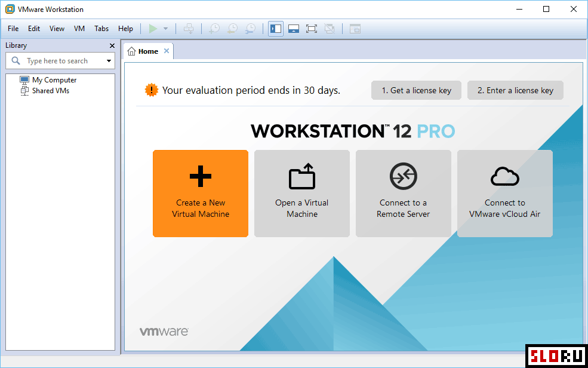Click Create a New Virtual Machine tile

point(201,194)
